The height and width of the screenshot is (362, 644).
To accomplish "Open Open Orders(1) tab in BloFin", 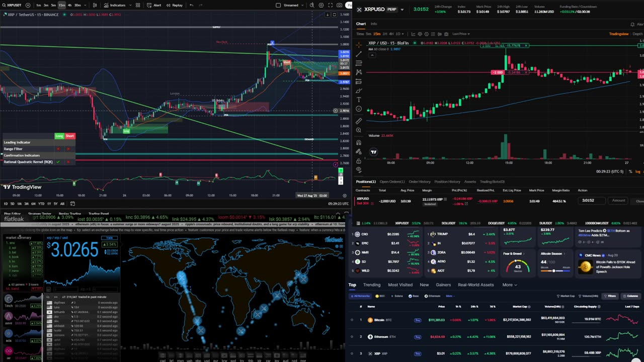I will [x=392, y=182].
